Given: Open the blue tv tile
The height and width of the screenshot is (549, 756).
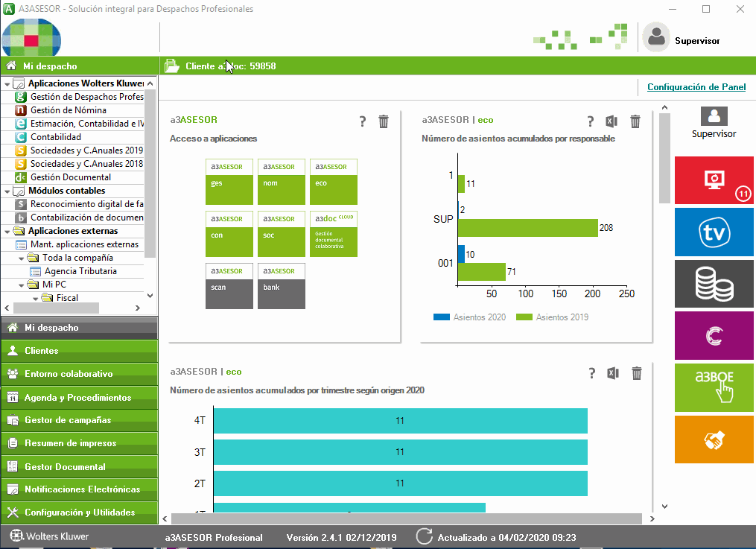Looking at the screenshot, I should pyautogui.click(x=714, y=232).
